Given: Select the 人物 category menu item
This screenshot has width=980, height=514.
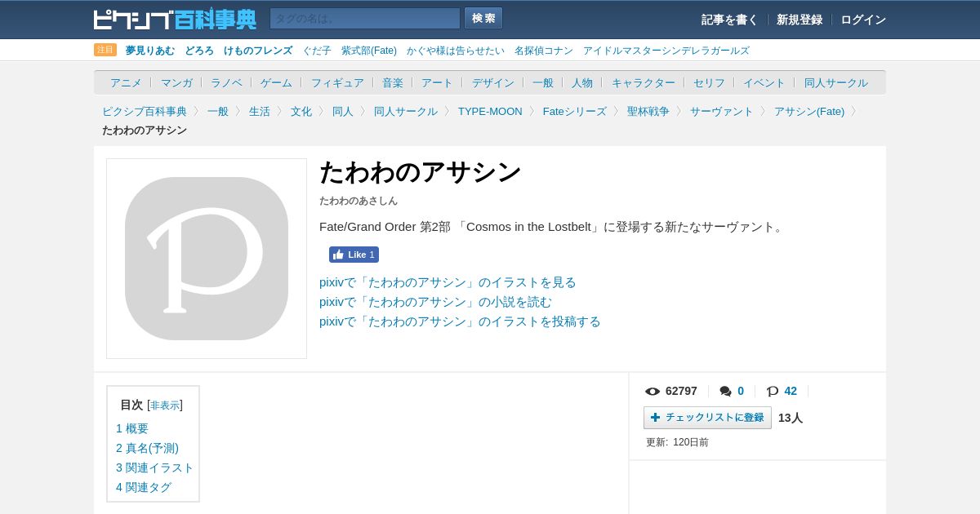Looking at the screenshot, I should tap(582, 82).
